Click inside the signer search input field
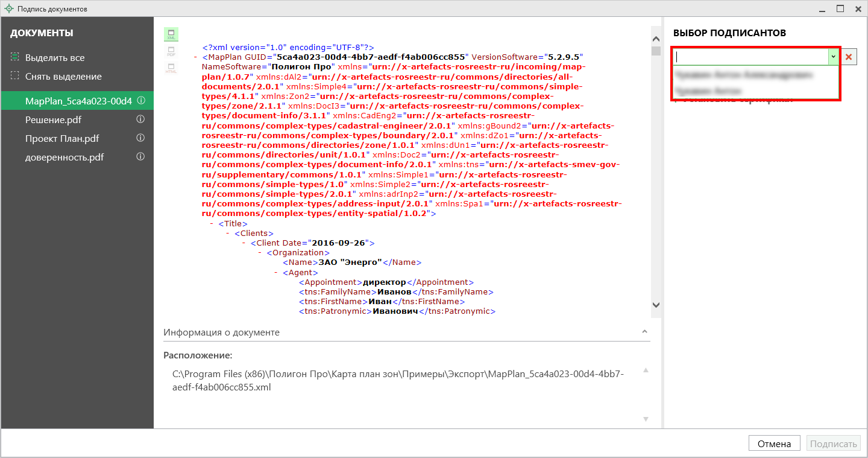 [x=750, y=57]
